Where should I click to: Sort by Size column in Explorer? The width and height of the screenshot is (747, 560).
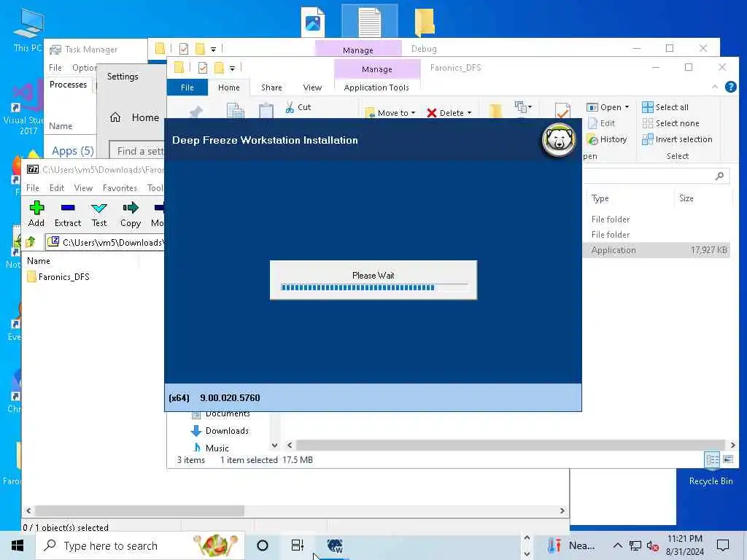coord(686,198)
